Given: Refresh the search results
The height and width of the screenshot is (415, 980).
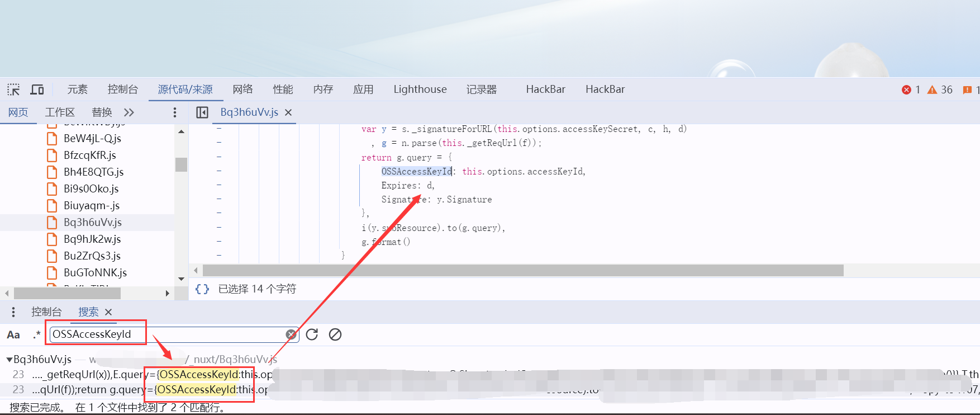Looking at the screenshot, I should click(312, 334).
